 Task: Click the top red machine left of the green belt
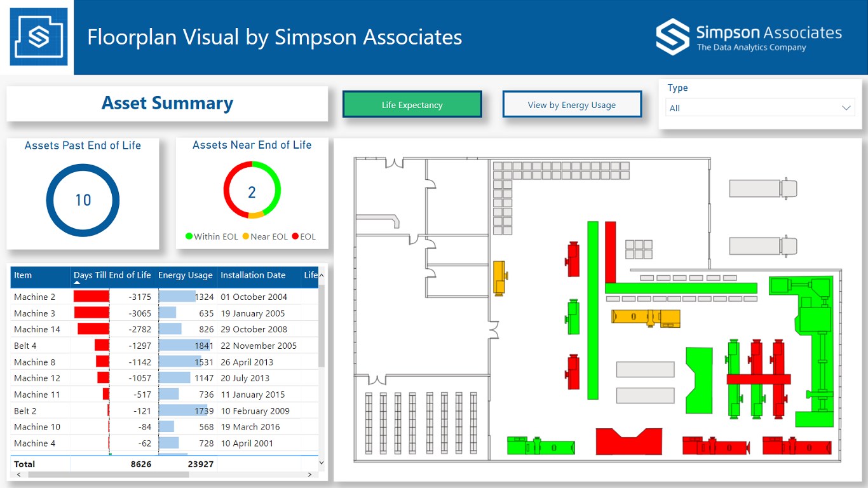click(573, 259)
